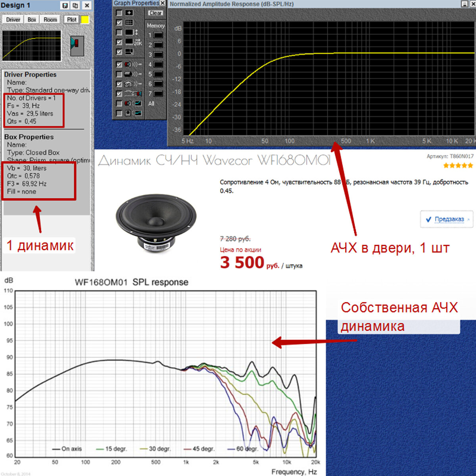Open the Room properties tab
The height and width of the screenshot is (476, 476).
pos(50,19)
